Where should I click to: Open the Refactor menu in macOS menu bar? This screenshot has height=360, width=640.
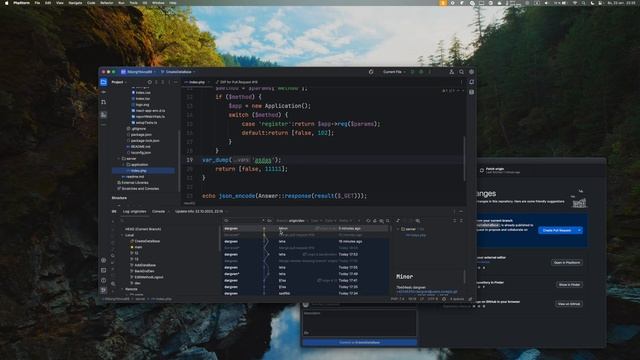coord(107,3)
